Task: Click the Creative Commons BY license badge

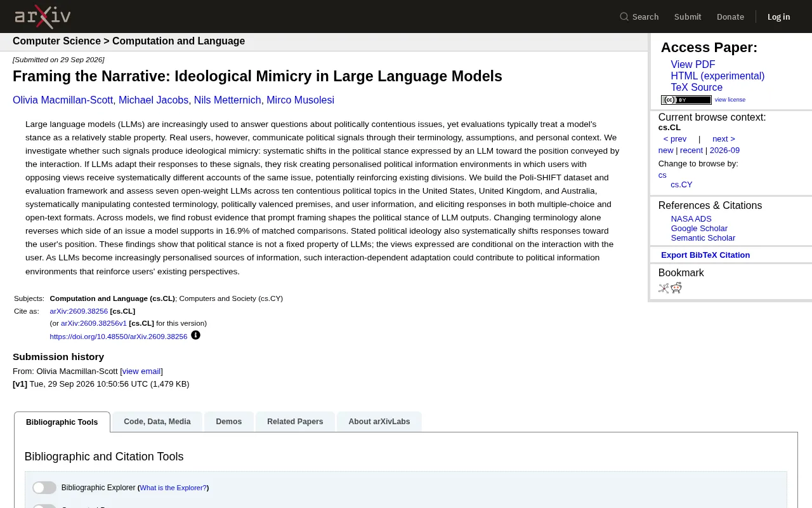Action: click(686, 100)
